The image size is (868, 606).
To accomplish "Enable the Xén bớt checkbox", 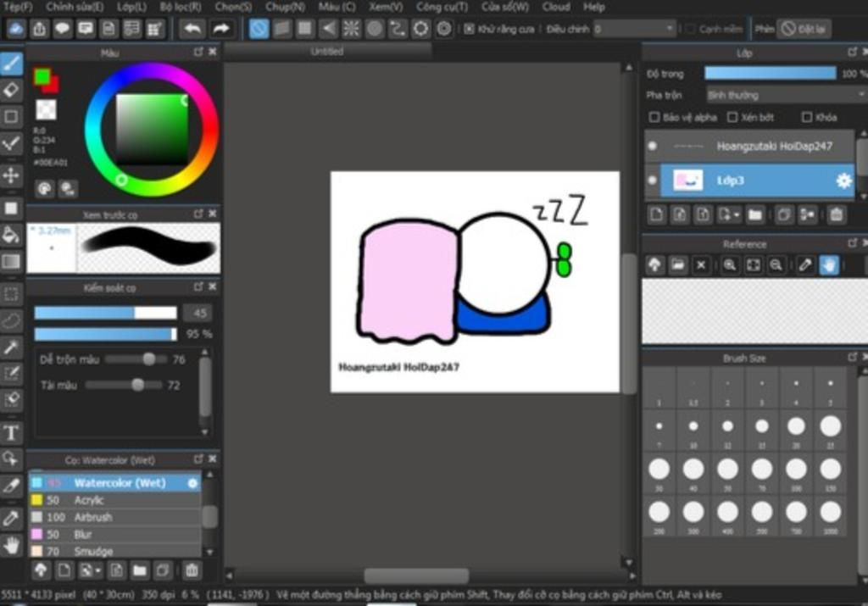I will click(x=732, y=117).
